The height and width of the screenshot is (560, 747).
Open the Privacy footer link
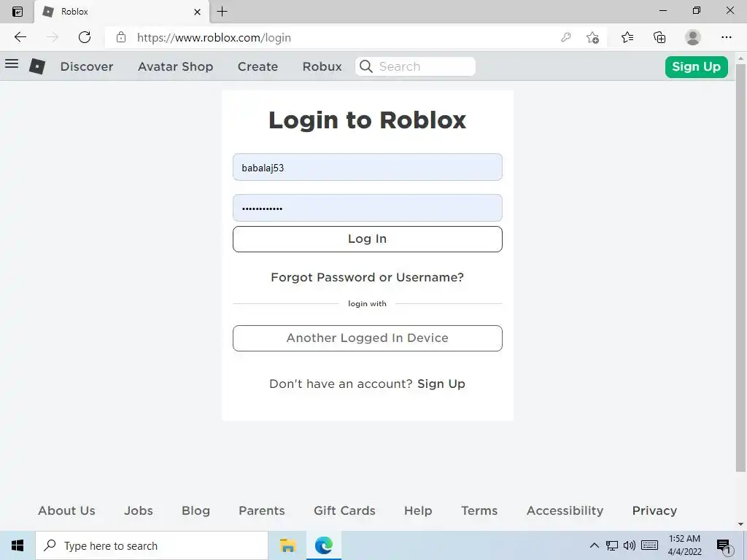[x=654, y=510]
